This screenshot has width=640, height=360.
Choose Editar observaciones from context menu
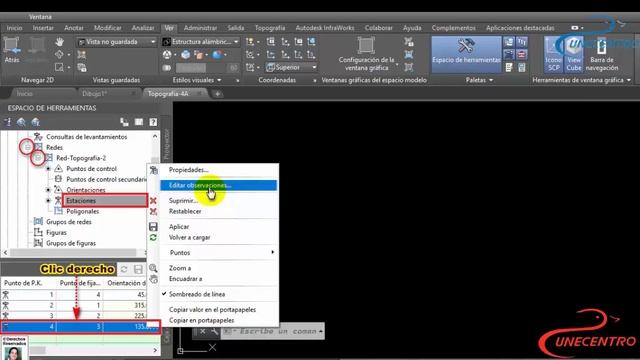click(218, 185)
